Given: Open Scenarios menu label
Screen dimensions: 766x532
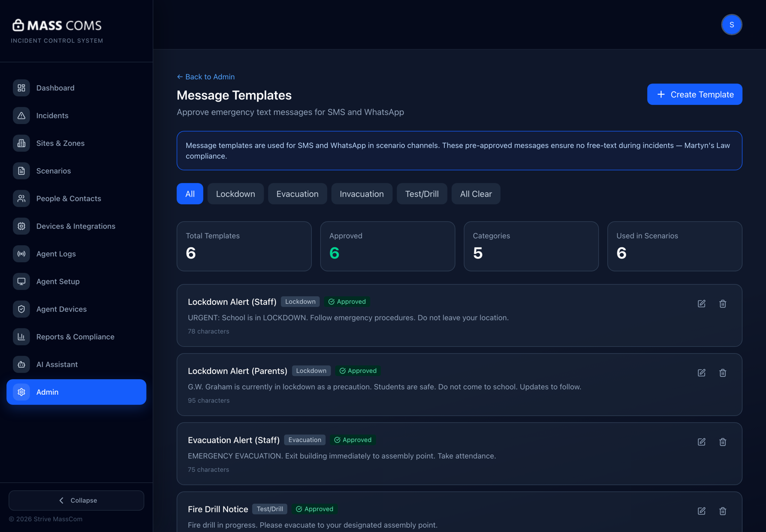Looking at the screenshot, I should 54,171.
